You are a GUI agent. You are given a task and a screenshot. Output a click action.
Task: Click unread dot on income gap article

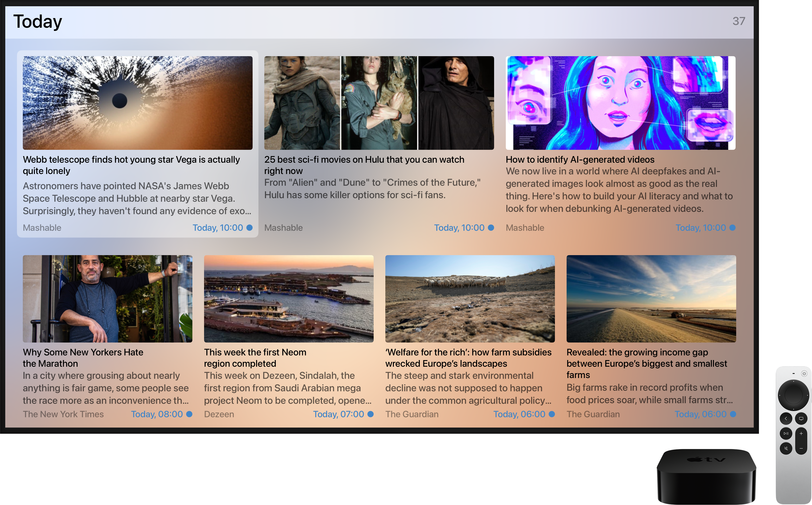click(x=732, y=414)
